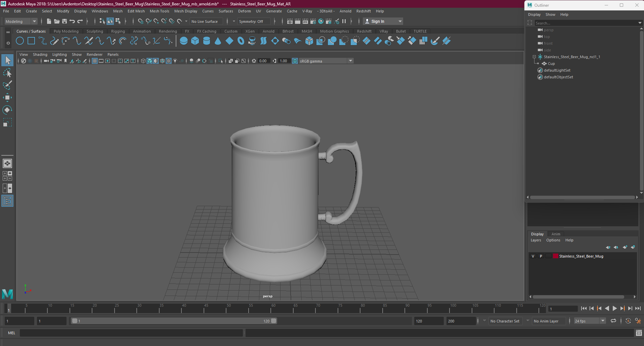Switch to the Anim layer tab

point(556,234)
